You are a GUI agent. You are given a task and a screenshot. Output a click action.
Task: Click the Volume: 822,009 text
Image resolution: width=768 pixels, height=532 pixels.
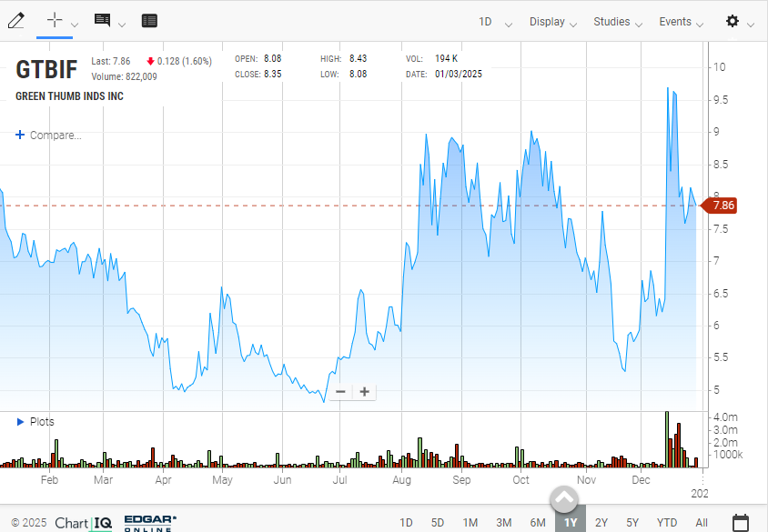124,76
